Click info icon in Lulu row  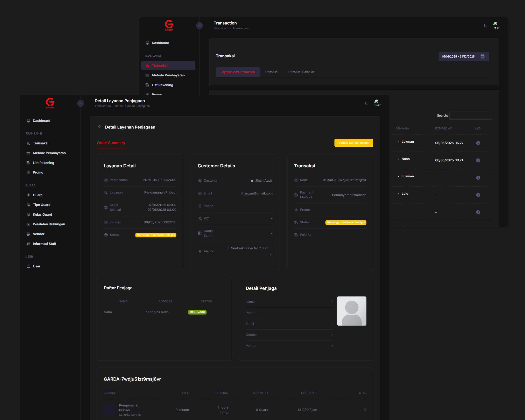pyautogui.click(x=478, y=195)
